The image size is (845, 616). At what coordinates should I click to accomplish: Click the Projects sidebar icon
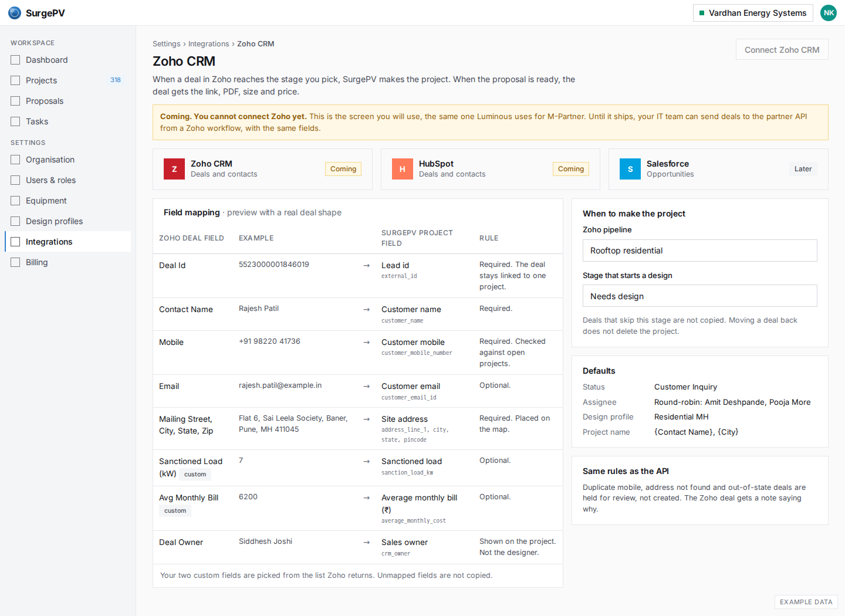[x=15, y=80]
